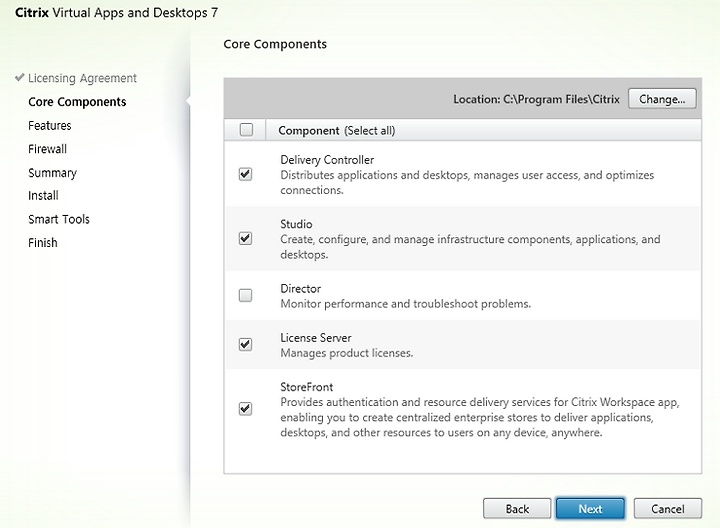Uncheck the License Server checkbox
This screenshot has width=720, height=528.
click(246, 344)
